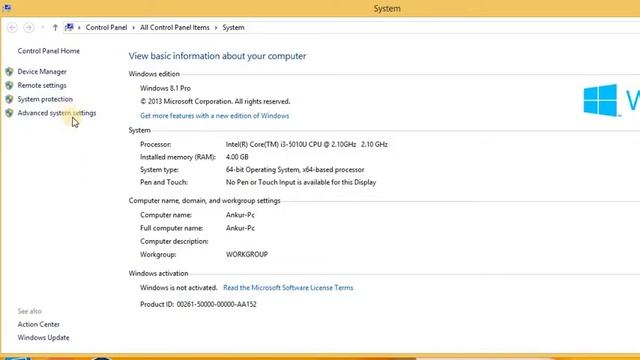The width and height of the screenshot is (640, 360).
Task: Click the Back navigation arrow
Action: point(12,27)
